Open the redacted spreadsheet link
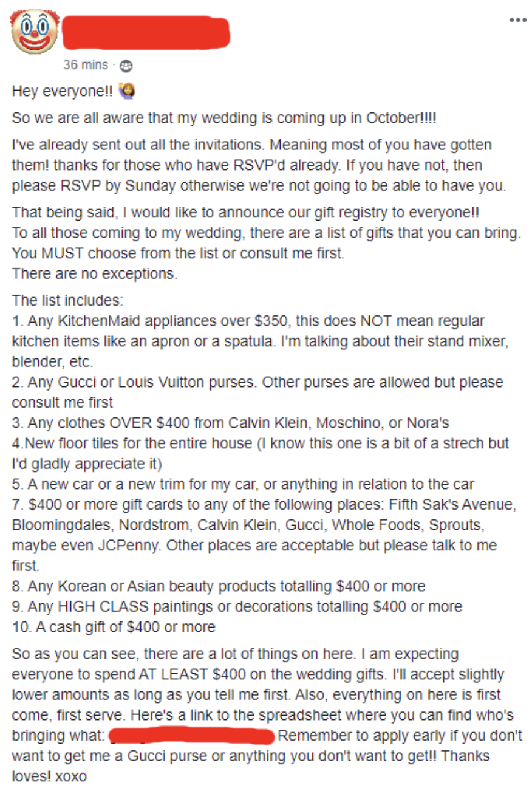The width and height of the screenshot is (532, 791). (x=193, y=737)
